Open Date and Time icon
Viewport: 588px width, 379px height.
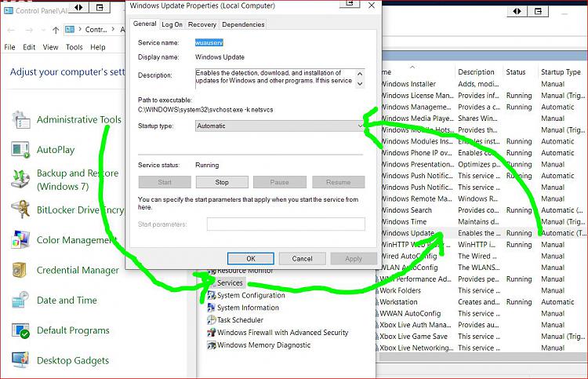20,300
